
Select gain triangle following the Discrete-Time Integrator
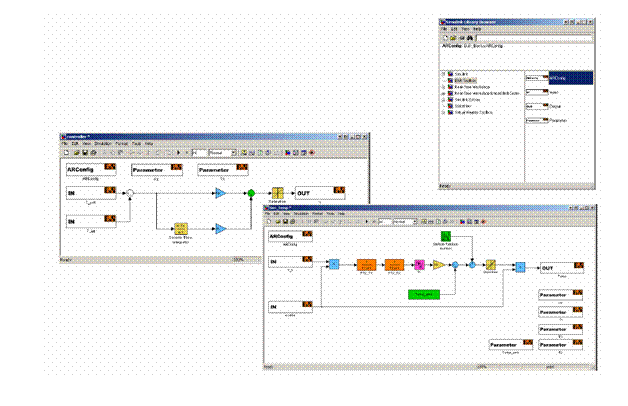point(221,229)
